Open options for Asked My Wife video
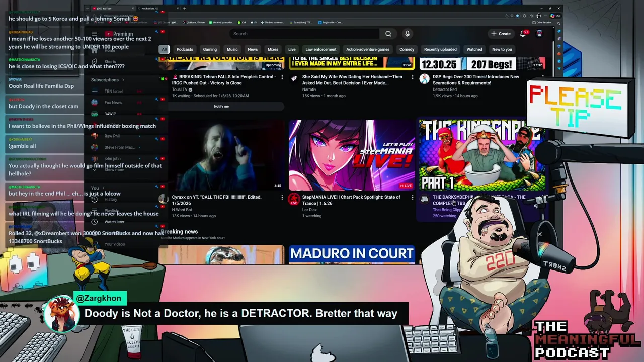The height and width of the screenshot is (362, 644). (x=412, y=77)
